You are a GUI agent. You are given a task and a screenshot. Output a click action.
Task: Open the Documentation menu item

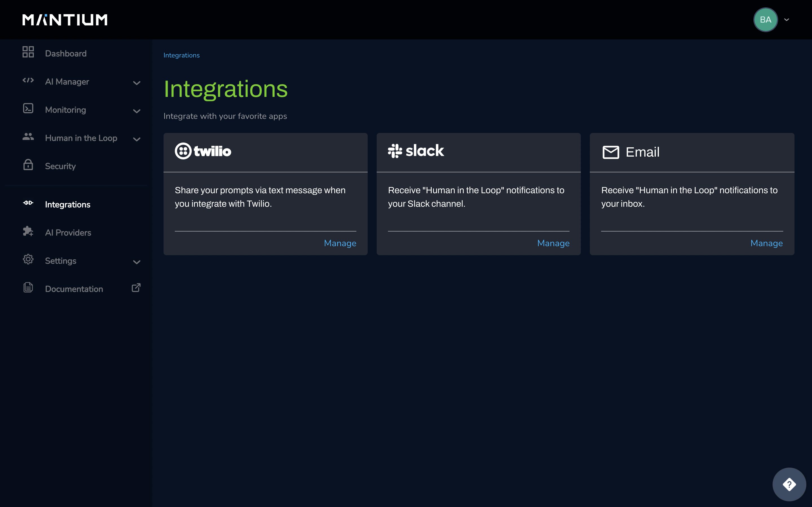point(74,289)
